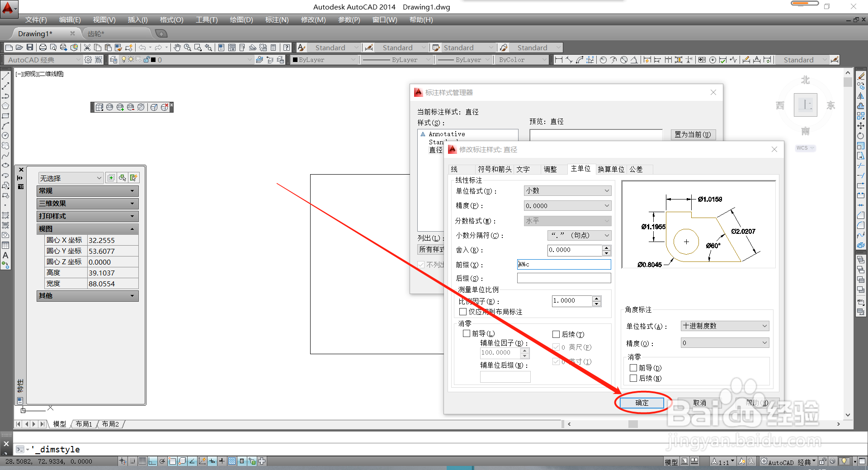Click 取消 button
Image resolution: width=868 pixels, height=470 pixels.
(x=699, y=403)
